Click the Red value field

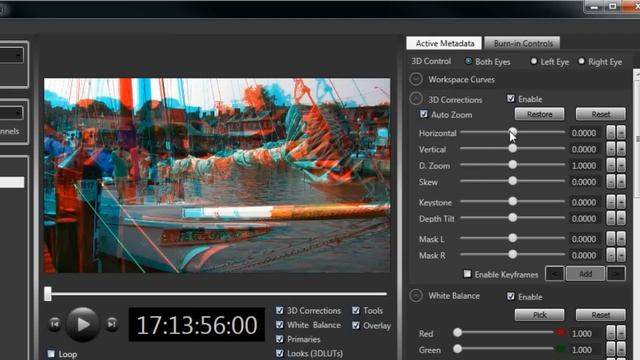click(x=584, y=333)
